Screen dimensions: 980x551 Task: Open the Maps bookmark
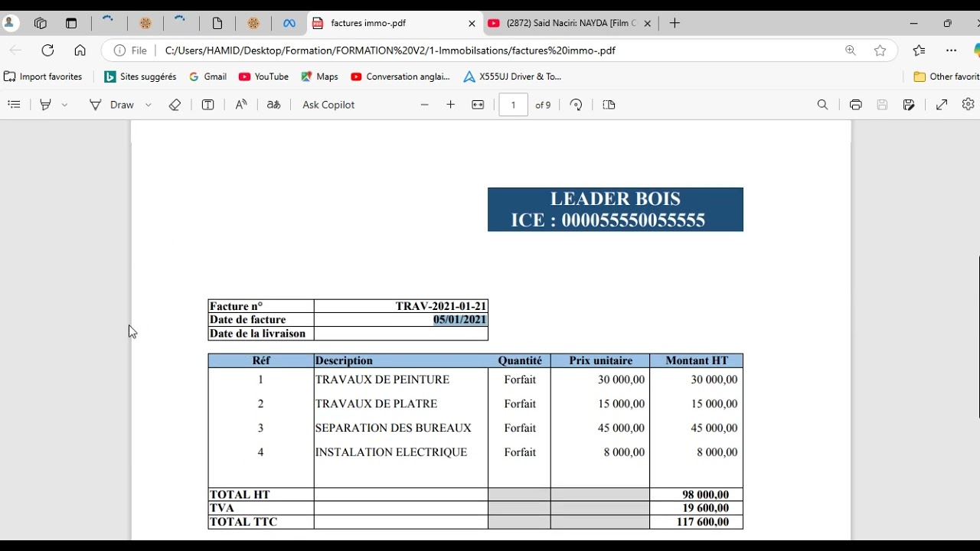[319, 77]
